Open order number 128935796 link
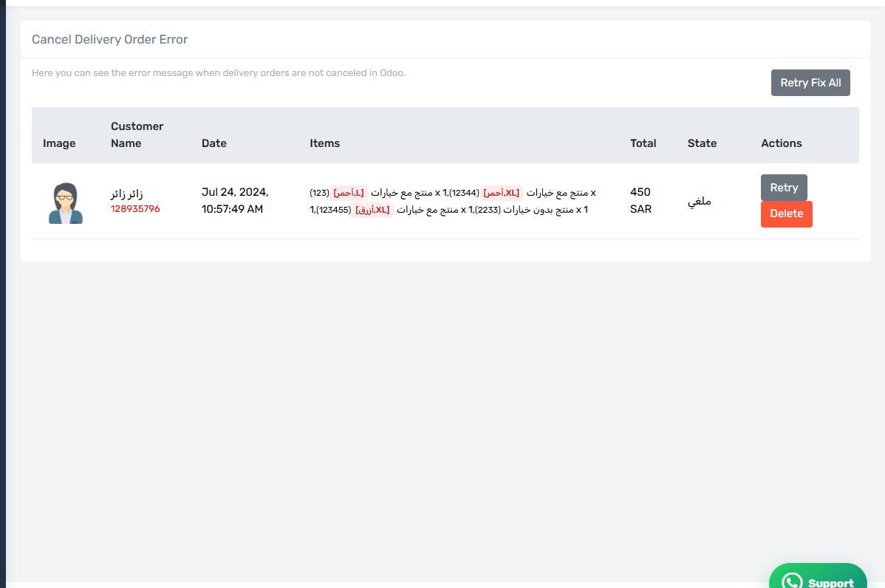The height and width of the screenshot is (588, 885). 135,209
